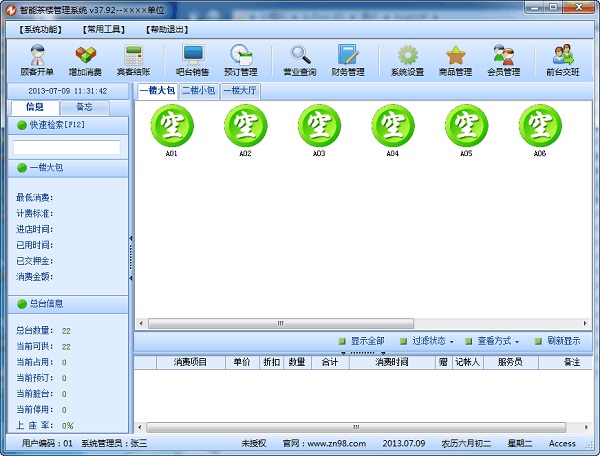Click the dotted splitter above consumption table
Viewport: 600px width, 456px height.
(x=363, y=353)
